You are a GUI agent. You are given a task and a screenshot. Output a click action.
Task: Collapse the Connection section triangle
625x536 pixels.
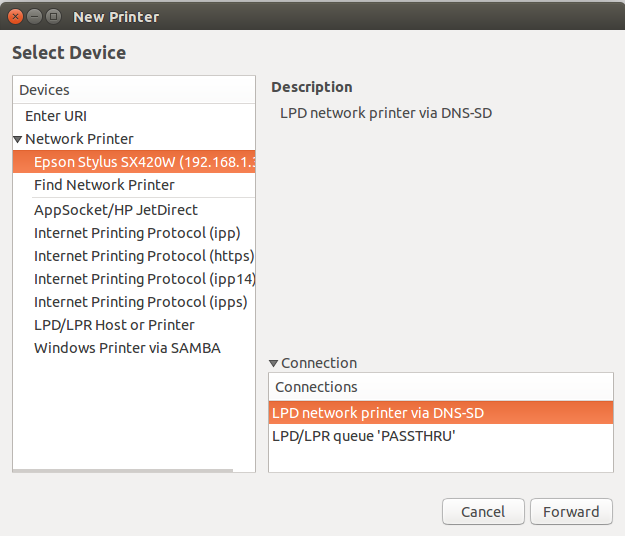coord(274,363)
